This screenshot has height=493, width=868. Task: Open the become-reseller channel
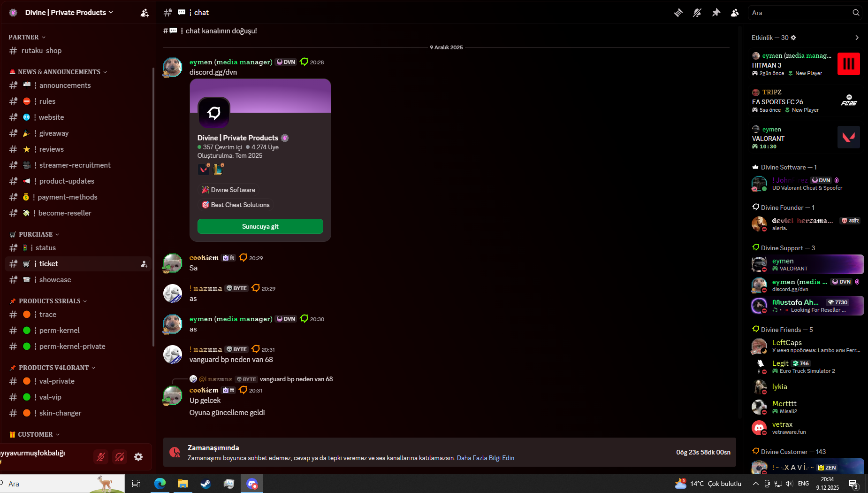[78, 213]
